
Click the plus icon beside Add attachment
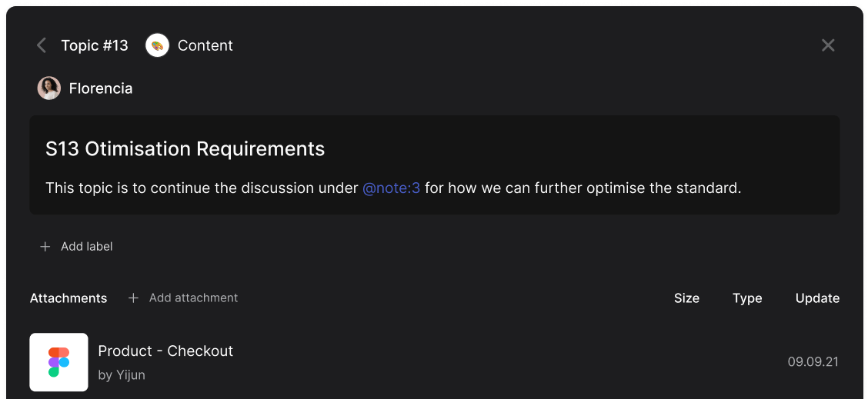point(133,298)
